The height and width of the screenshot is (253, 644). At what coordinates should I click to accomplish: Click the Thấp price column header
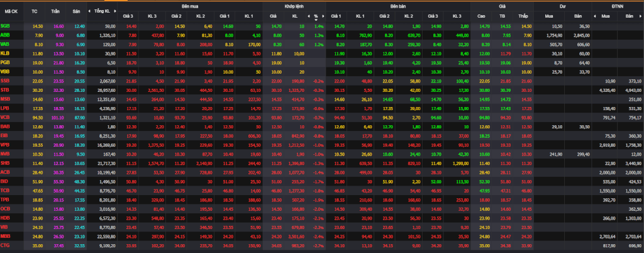(523, 16)
